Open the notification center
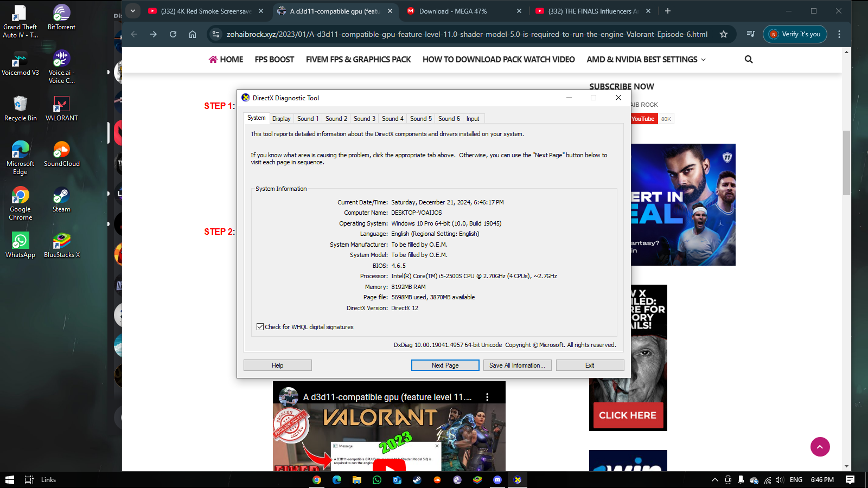 pos(850,480)
